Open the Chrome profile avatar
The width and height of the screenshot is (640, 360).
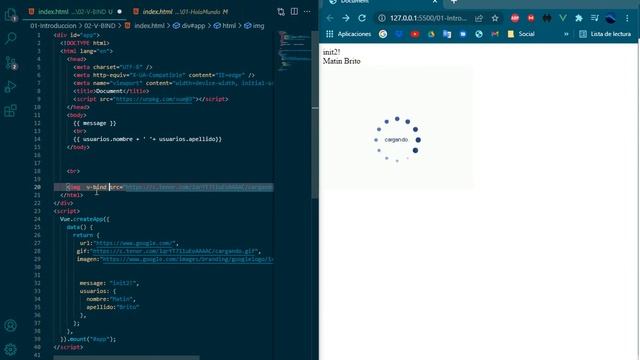pos(611,18)
